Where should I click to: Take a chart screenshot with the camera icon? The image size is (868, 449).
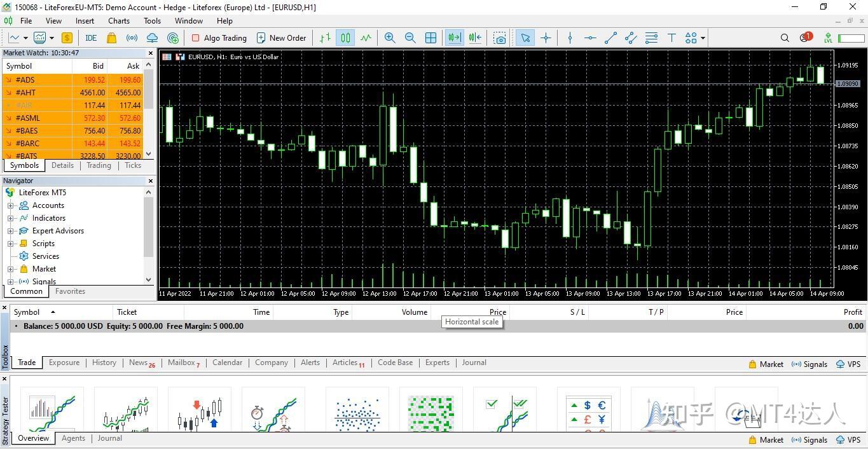click(x=500, y=38)
